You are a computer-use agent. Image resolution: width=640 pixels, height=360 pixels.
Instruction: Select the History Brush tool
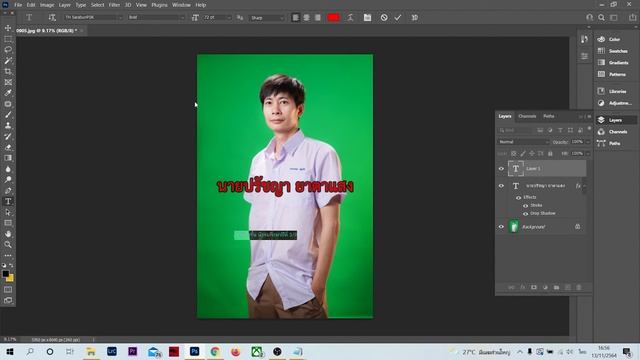point(8,136)
